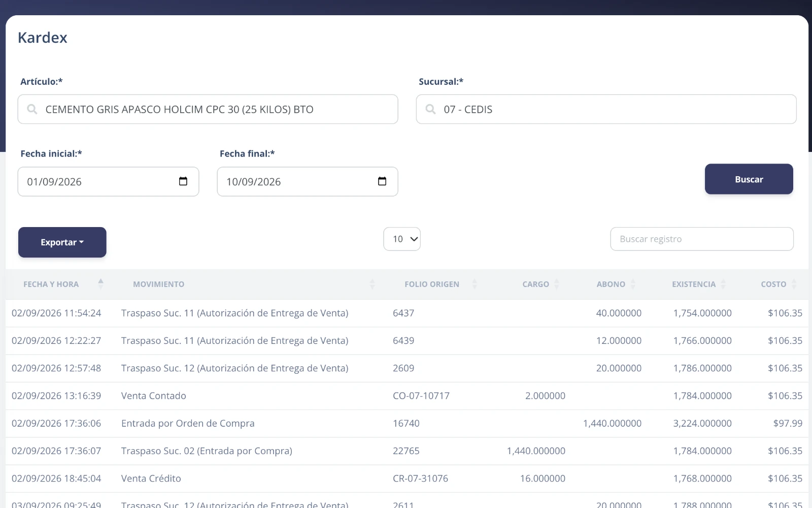The width and height of the screenshot is (812, 508).
Task: Click abono value 1,440.000000
Action: (x=612, y=423)
